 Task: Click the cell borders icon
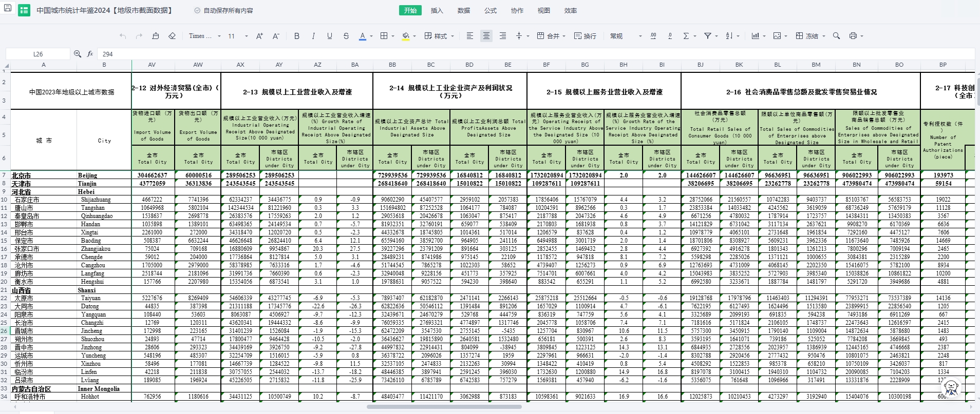tap(384, 36)
